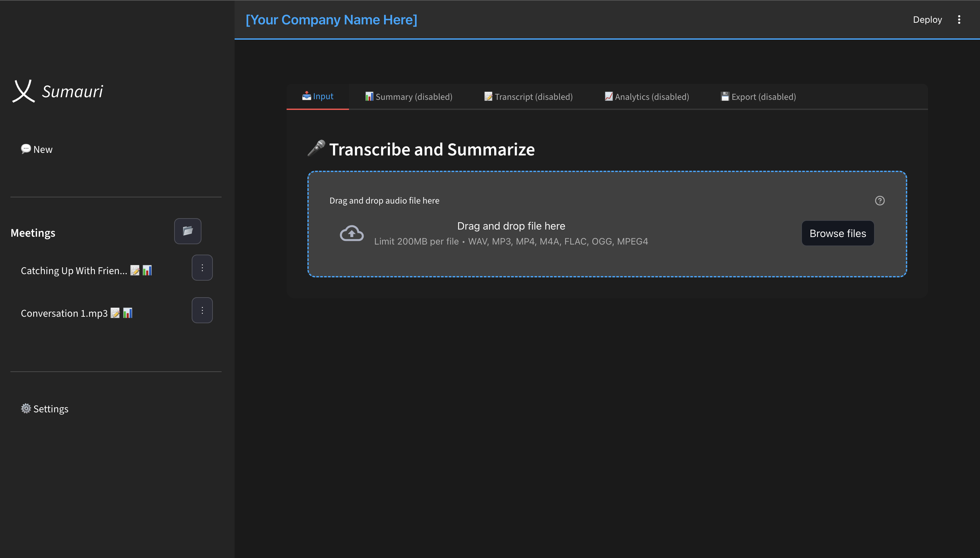
Task: Click the drag and drop file area
Action: pos(607,224)
